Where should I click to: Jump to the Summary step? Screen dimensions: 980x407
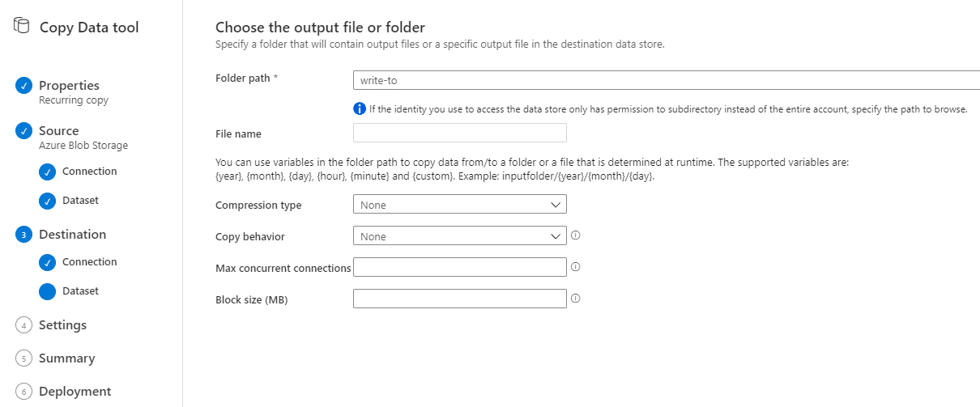[66, 358]
